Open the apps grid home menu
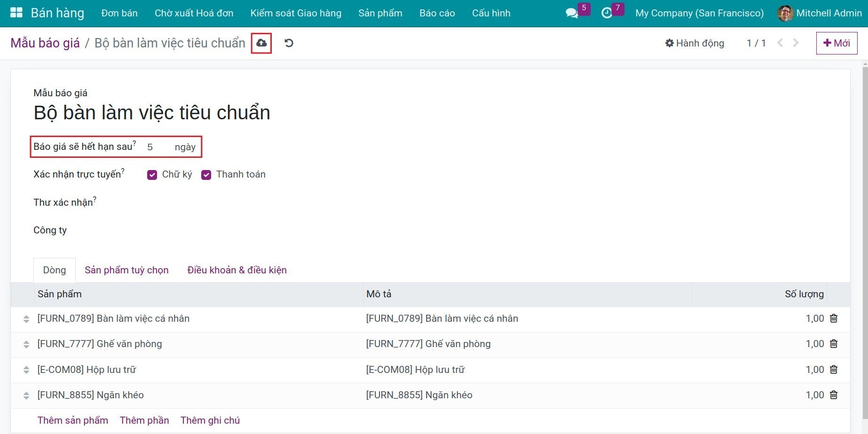The image size is (868, 434). [16, 13]
